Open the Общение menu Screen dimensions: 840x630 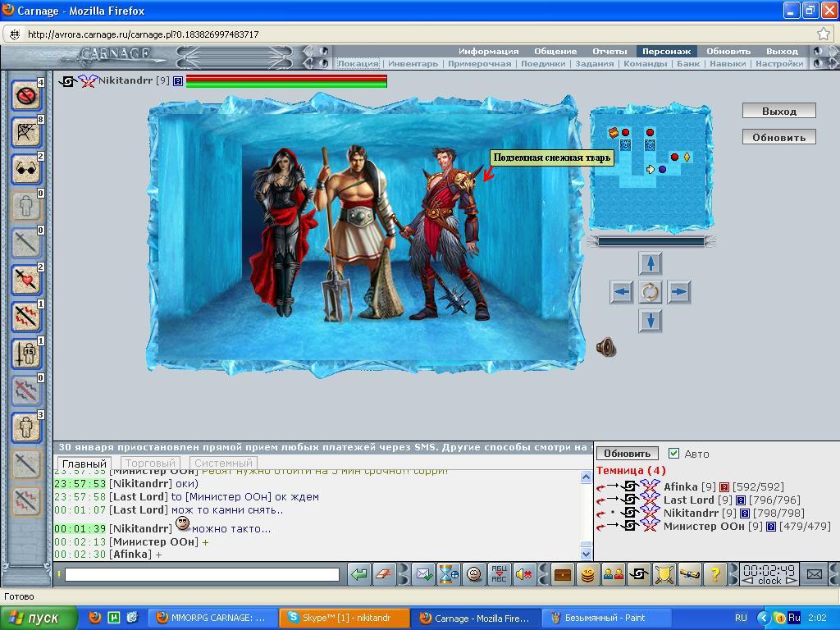(x=555, y=52)
